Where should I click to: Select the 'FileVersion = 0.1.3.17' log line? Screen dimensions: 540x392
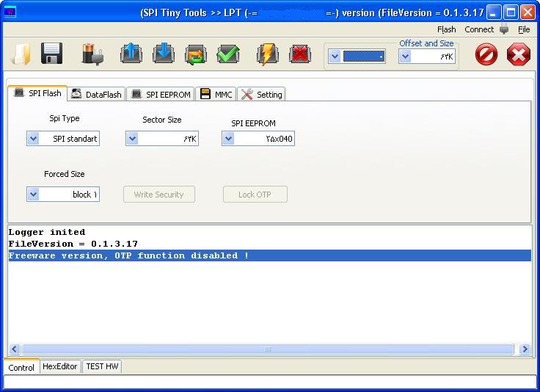[73, 244]
